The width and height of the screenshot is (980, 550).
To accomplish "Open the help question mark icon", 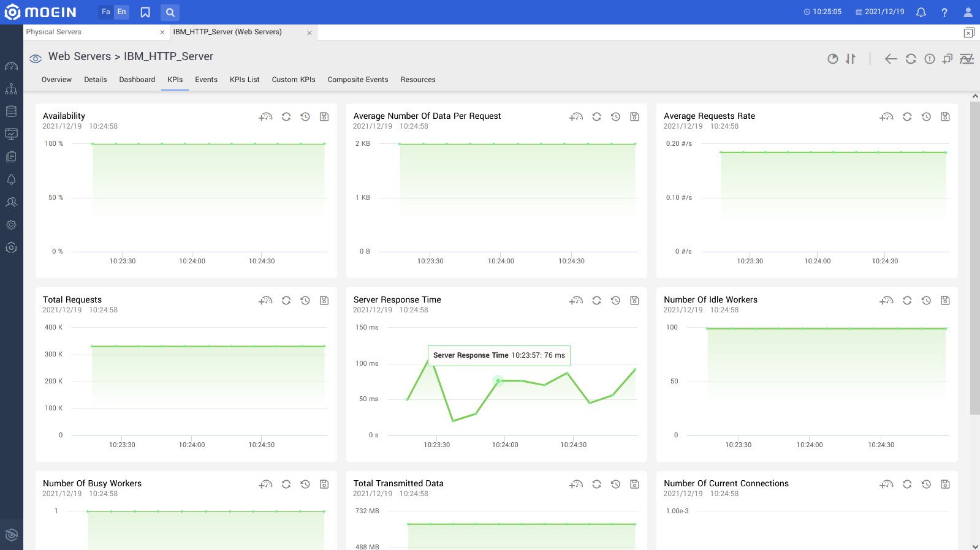I will pos(944,12).
